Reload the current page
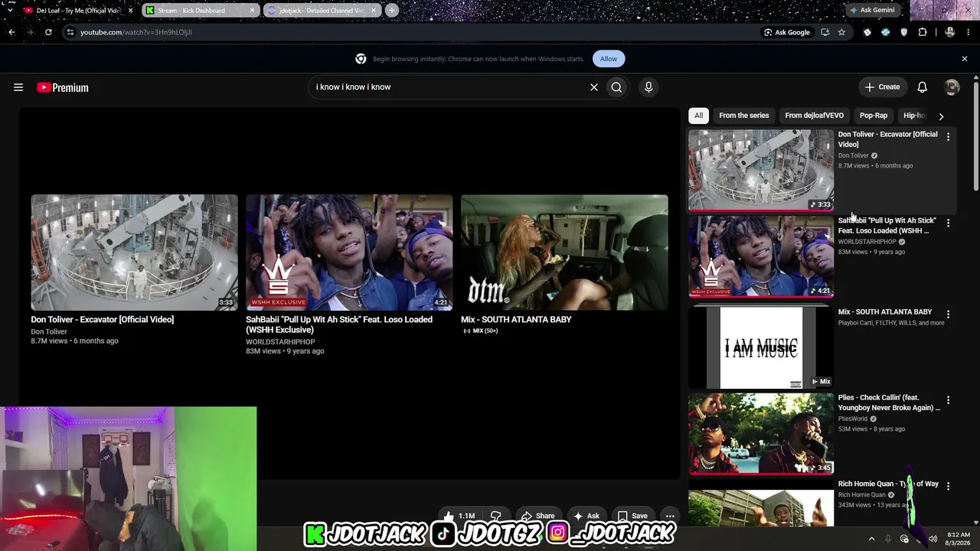Image resolution: width=980 pixels, height=551 pixels. (x=48, y=32)
